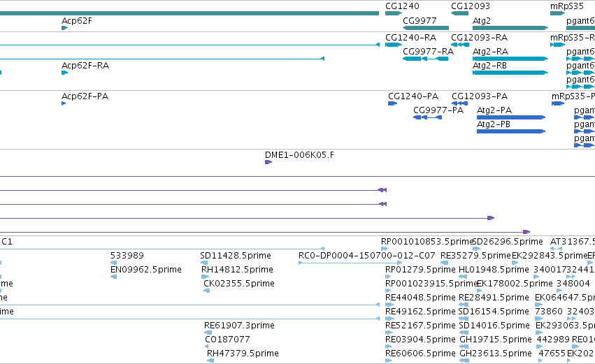595x364 pixels.
Task: Select the 533989 EST label
Action: pyautogui.click(x=127, y=255)
